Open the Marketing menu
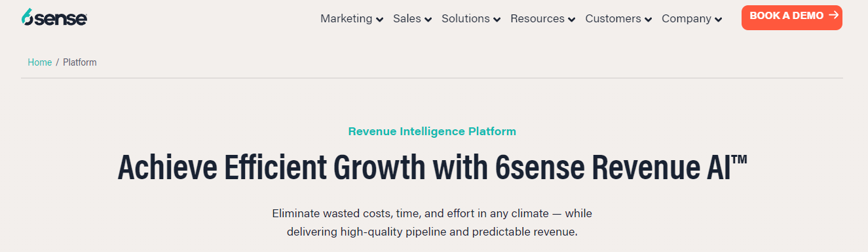Screen dimensions: 868x252 [x=352, y=18]
